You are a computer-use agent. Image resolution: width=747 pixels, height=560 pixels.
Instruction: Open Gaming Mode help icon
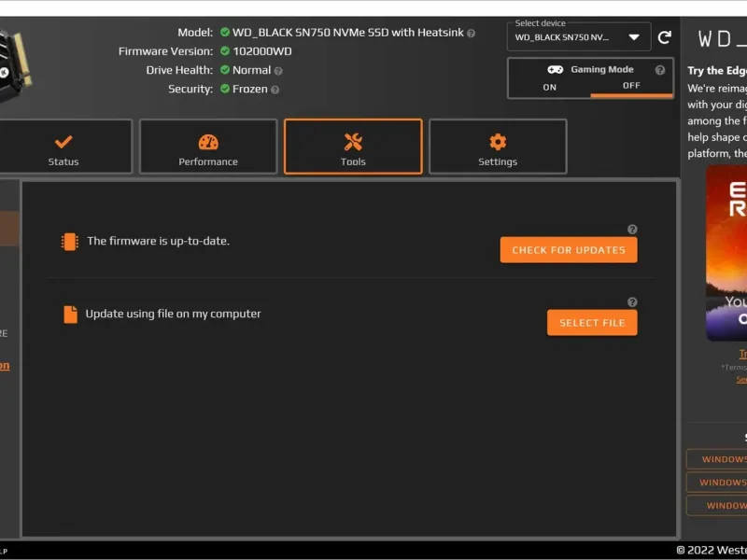[660, 70]
